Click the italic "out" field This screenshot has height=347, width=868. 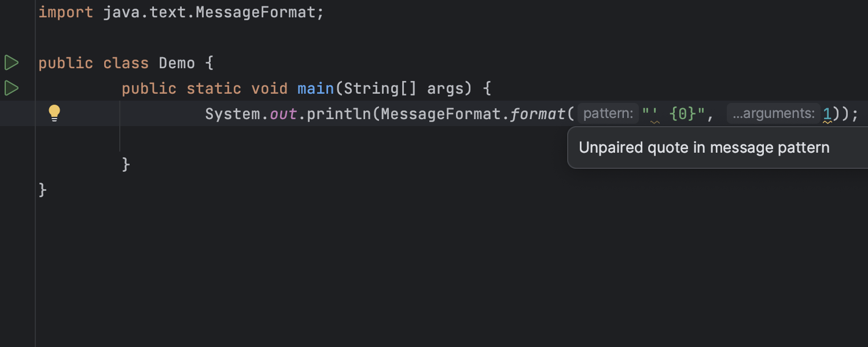pos(283,114)
